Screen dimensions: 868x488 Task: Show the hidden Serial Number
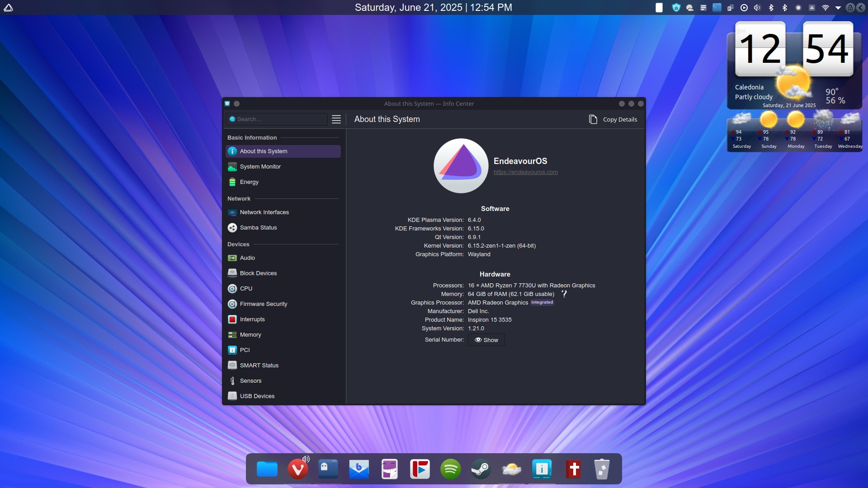[486, 340]
